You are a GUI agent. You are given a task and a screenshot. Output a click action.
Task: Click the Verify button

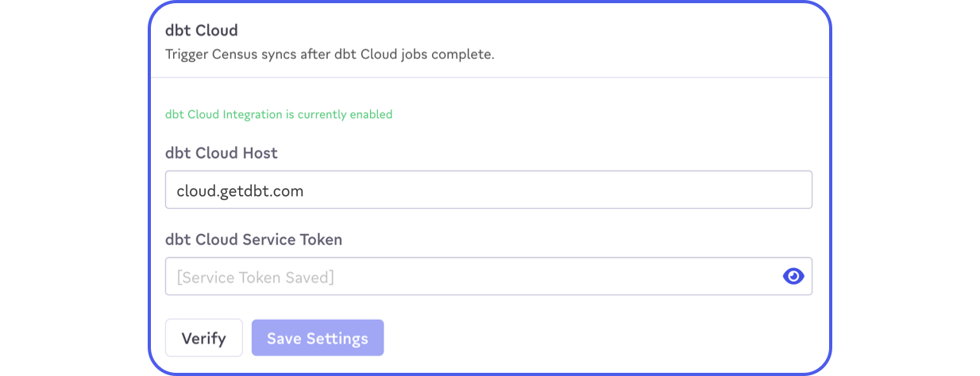203,338
